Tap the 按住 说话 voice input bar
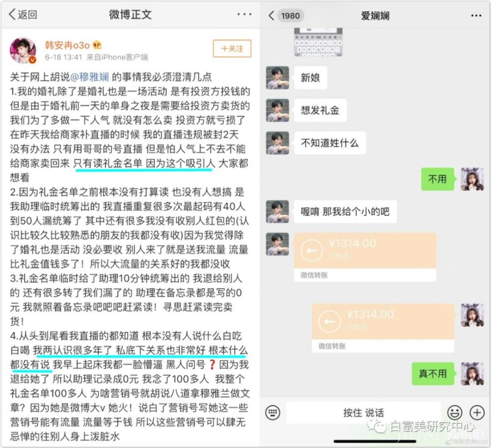Viewport: 491px width, 448px height. coord(363,413)
